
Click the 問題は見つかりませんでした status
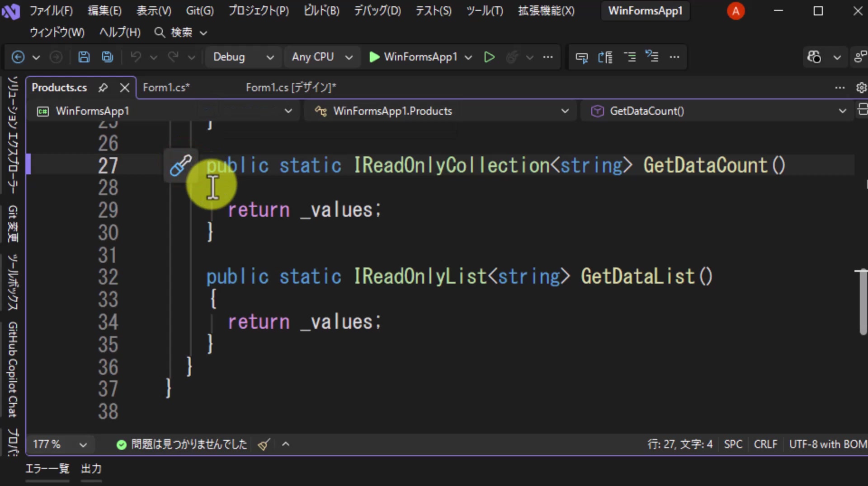click(182, 444)
